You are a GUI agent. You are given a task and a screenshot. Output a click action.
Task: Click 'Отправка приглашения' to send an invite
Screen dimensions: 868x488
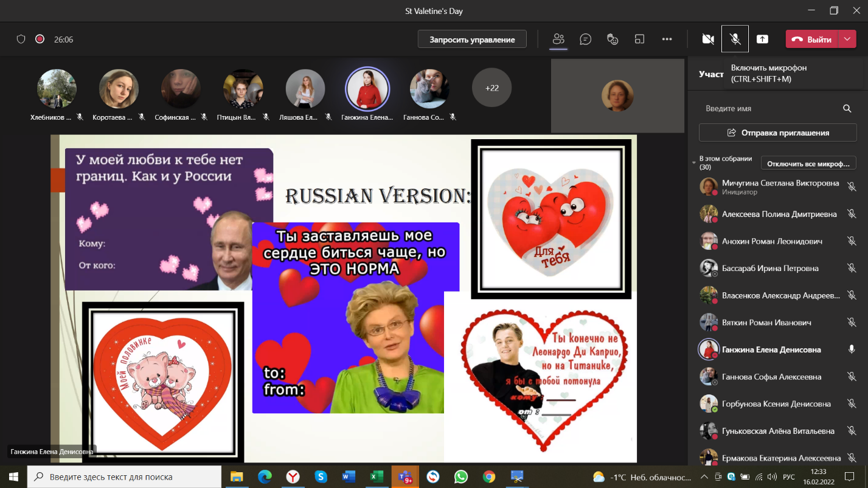(776, 132)
